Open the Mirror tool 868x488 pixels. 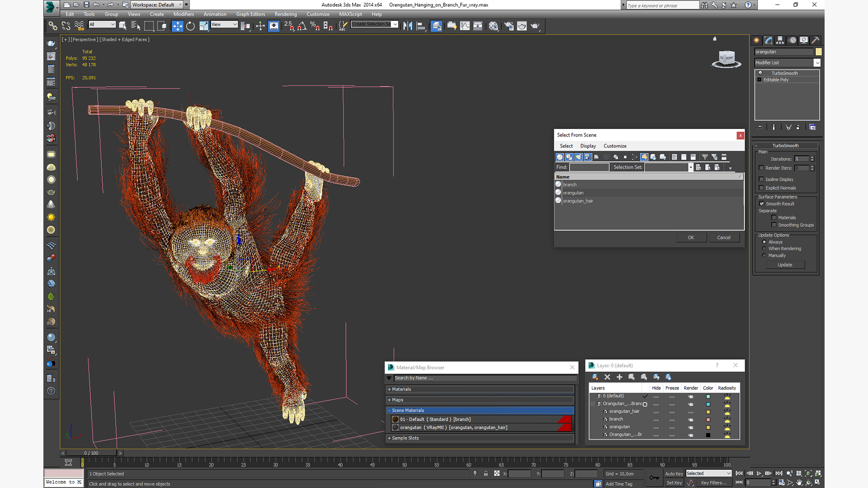408,26
